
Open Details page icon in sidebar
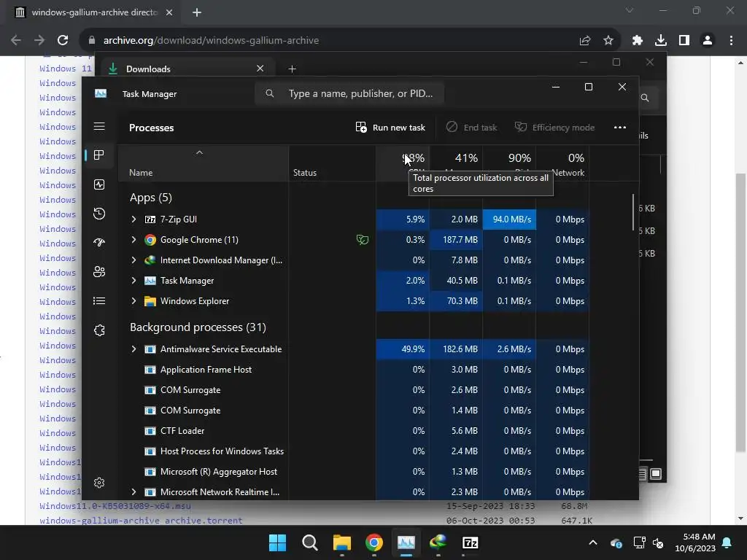(99, 301)
